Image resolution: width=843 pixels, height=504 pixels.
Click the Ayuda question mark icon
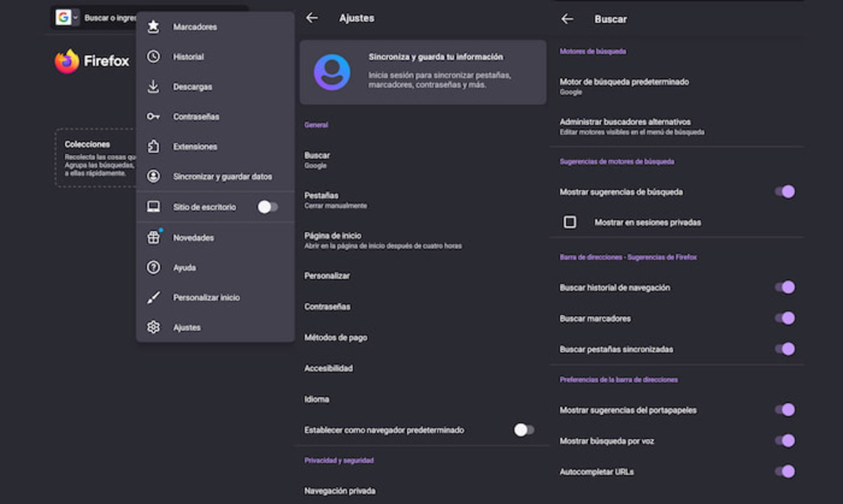point(153,268)
